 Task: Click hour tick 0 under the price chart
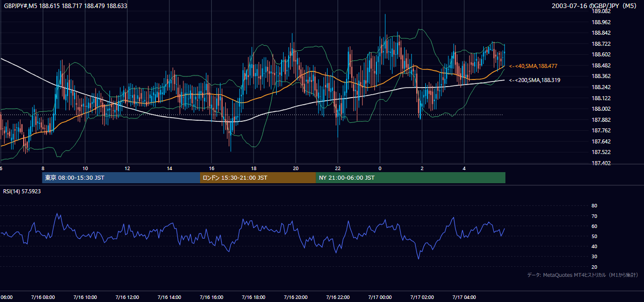click(380, 169)
